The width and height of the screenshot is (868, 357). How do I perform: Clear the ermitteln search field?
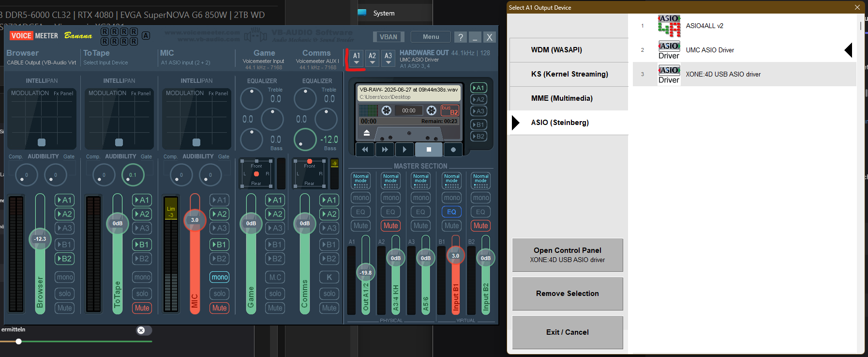coord(141,330)
